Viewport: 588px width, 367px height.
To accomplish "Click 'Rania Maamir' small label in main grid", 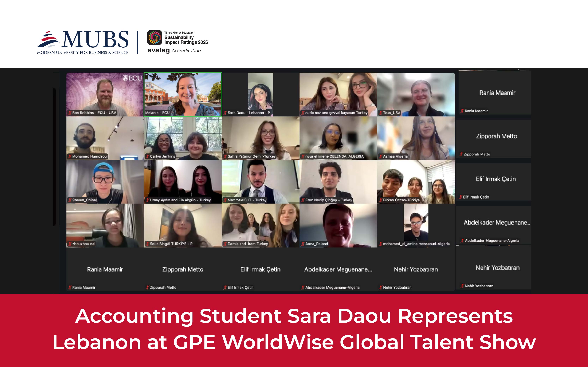I will (x=84, y=287).
